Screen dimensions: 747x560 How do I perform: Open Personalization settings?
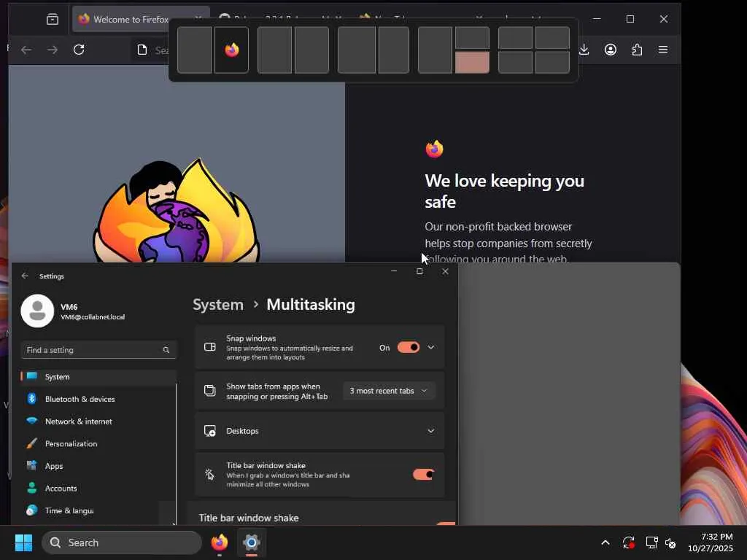[98, 444]
